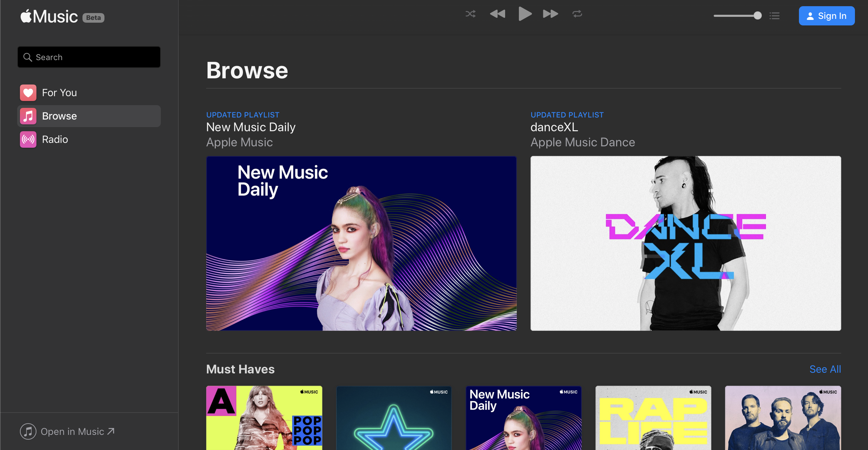Open the Up Next queue list icon

click(x=775, y=16)
